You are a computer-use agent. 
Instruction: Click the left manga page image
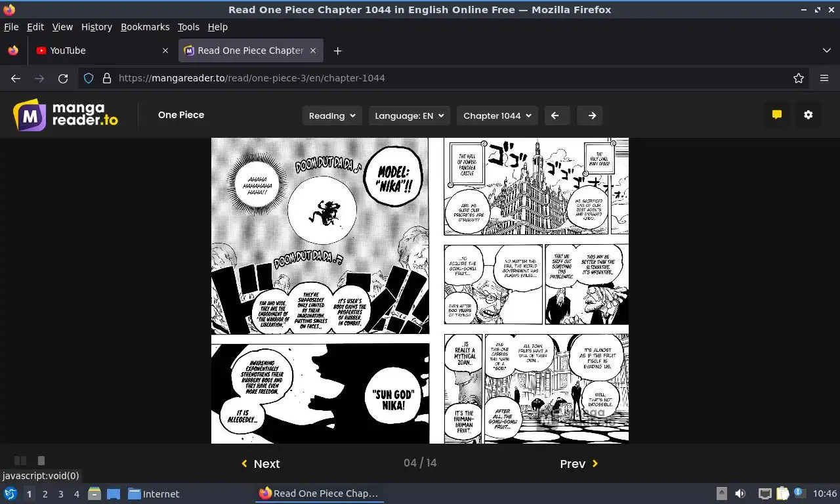tap(320, 291)
